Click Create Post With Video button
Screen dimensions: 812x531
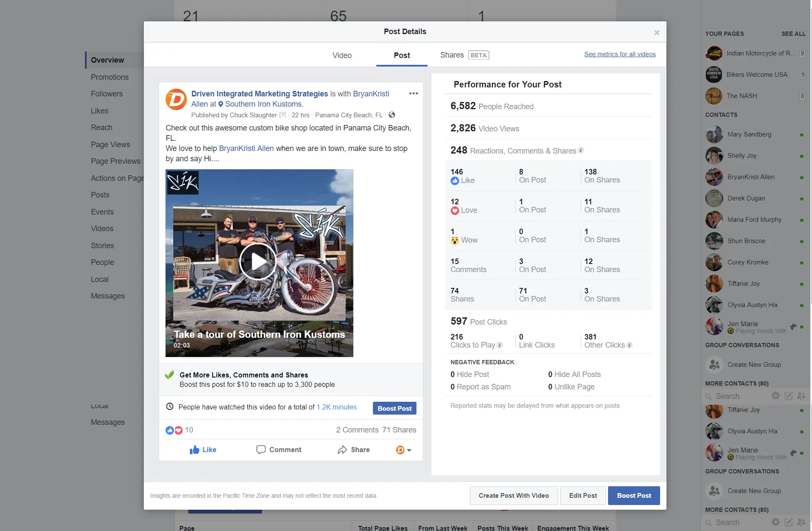[513, 496]
